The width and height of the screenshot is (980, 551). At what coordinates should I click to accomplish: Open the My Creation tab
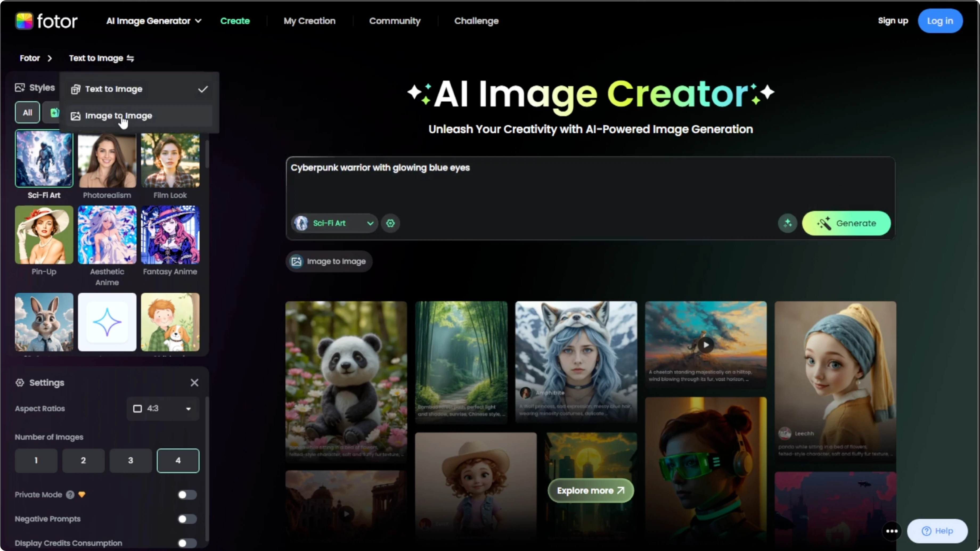tap(309, 21)
